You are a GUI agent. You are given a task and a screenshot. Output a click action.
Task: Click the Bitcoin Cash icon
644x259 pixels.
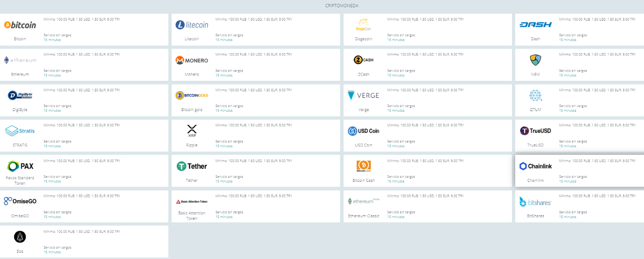pos(363,166)
